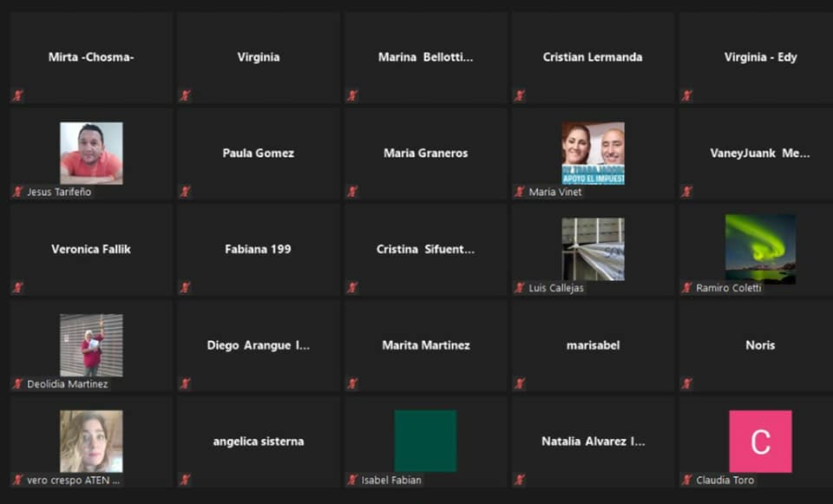Click muted mic icon beside Claudia Toro name

point(686,480)
